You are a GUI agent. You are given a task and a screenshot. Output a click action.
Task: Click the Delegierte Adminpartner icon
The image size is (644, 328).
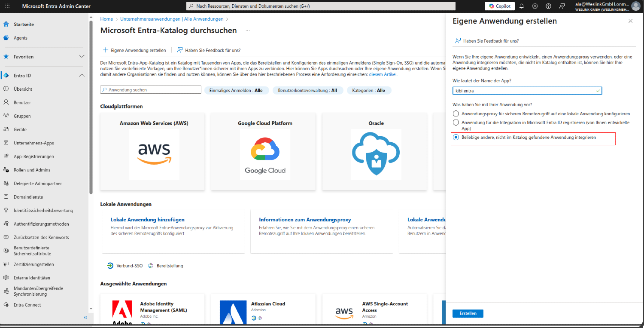[6, 183]
